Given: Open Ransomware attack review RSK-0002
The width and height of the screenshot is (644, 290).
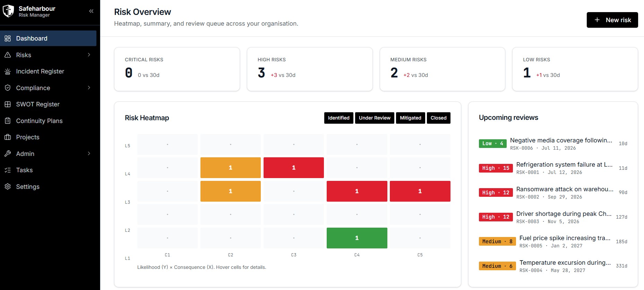Looking at the screenshot, I should pyautogui.click(x=553, y=193).
